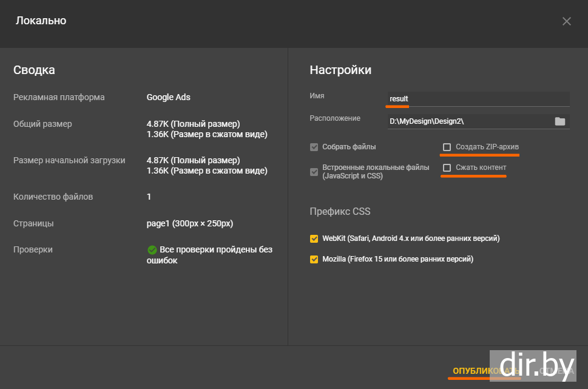This screenshot has width=588, height=389.
Task: Uncheck the WebKit CSS prefix option
Action: tap(314, 238)
